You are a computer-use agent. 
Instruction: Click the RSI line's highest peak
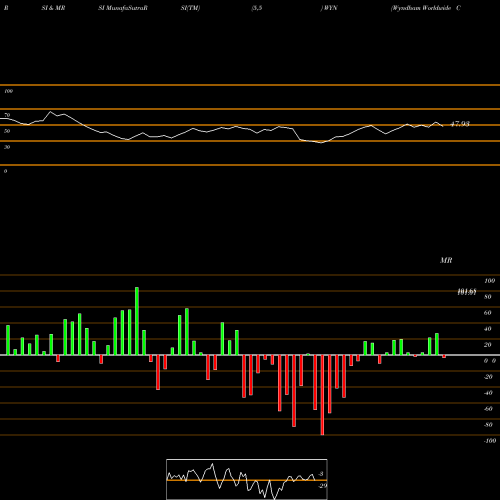(50, 112)
